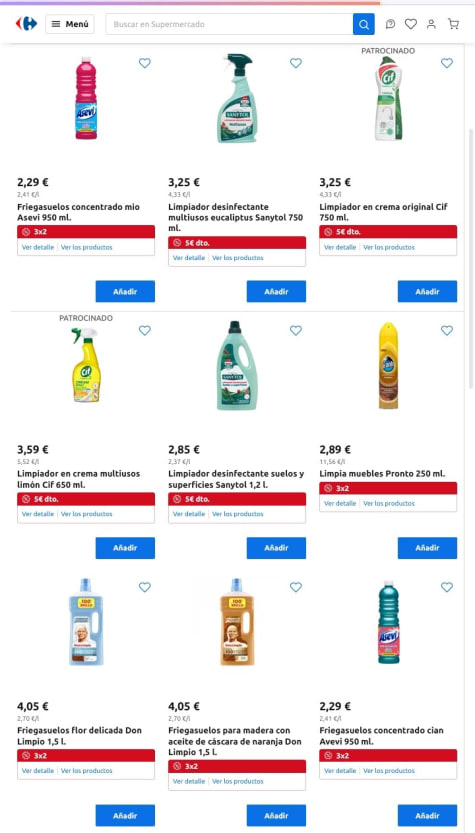Click the Carrefour logo in the header
The height and width of the screenshot is (833, 475).
tap(26, 23)
